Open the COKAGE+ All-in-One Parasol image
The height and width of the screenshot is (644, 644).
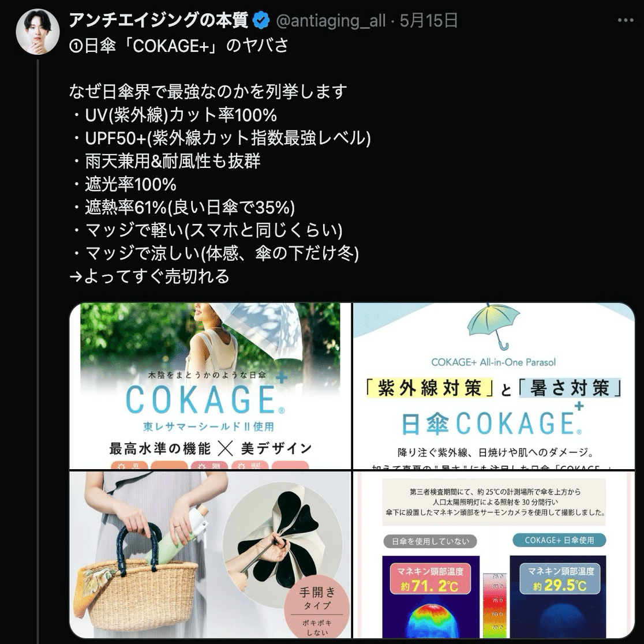pos(494,385)
